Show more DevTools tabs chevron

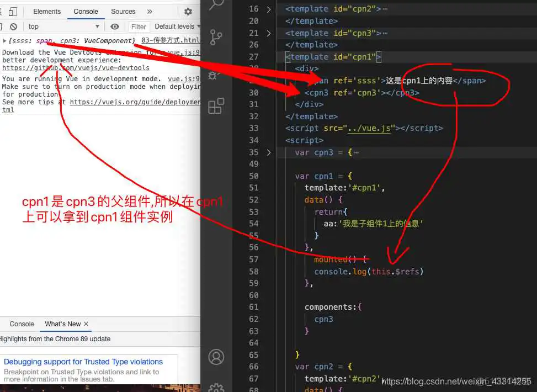tap(150, 12)
